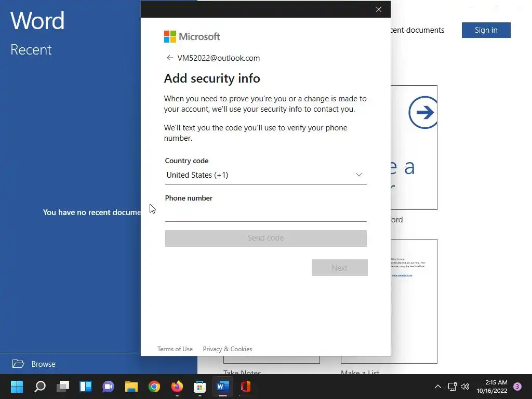Click the Browse folder icon in Word
532x399 pixels.
[18, 364]
